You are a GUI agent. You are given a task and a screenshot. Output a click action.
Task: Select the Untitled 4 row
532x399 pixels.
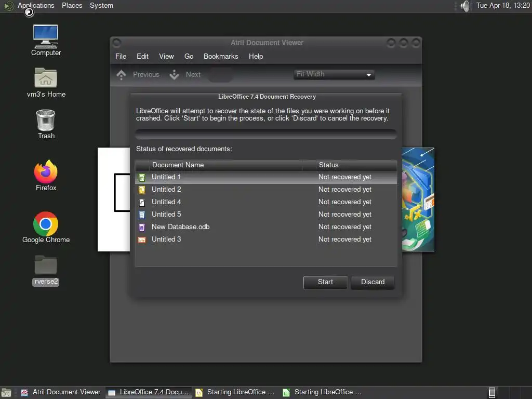click(266, 202)
